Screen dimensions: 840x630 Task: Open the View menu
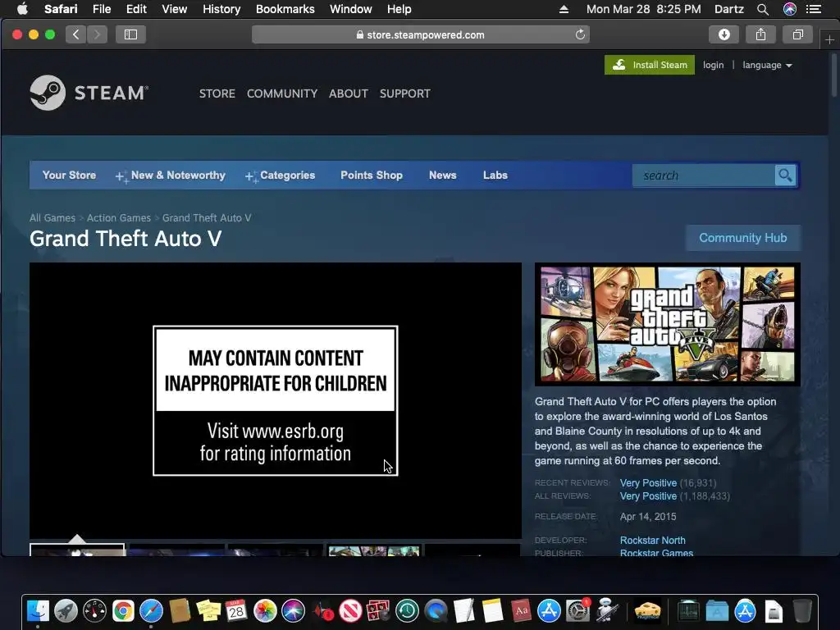click(x=174, y=9)
